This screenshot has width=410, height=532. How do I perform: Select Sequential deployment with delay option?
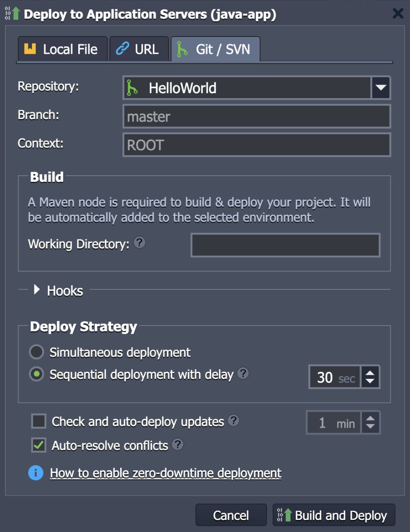coord(36,374)
